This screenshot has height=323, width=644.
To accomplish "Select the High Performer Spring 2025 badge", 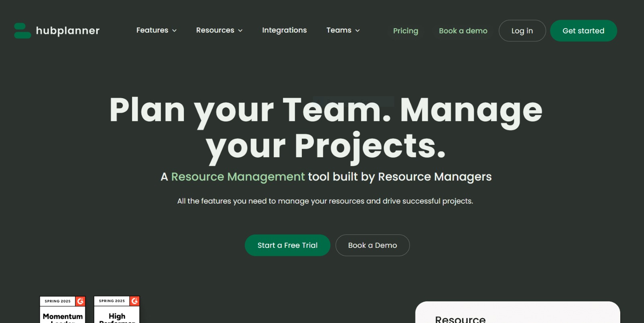I will 117,310.
